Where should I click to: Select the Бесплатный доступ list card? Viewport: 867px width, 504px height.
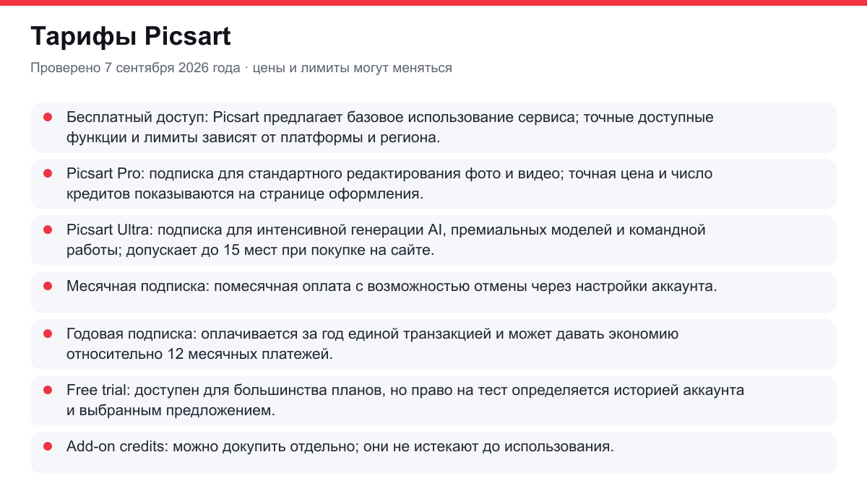click(x=433, y=127)
